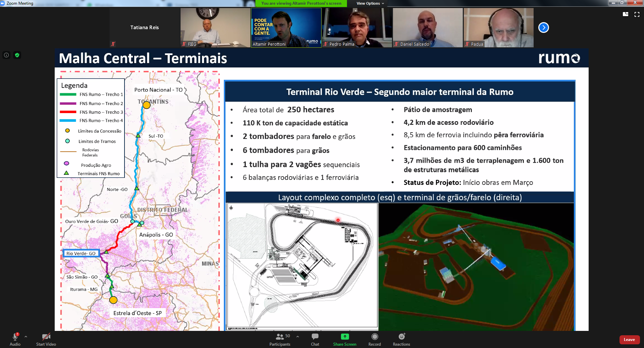The width and height of the screenshot is (644, 348).
Task: Open Reactions menu
Action: coord(401,339)
